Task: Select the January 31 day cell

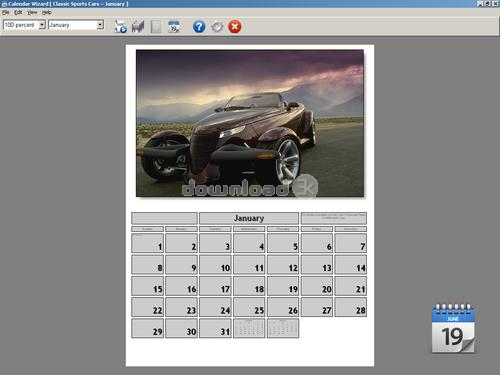Action: [x=215, y=328]
